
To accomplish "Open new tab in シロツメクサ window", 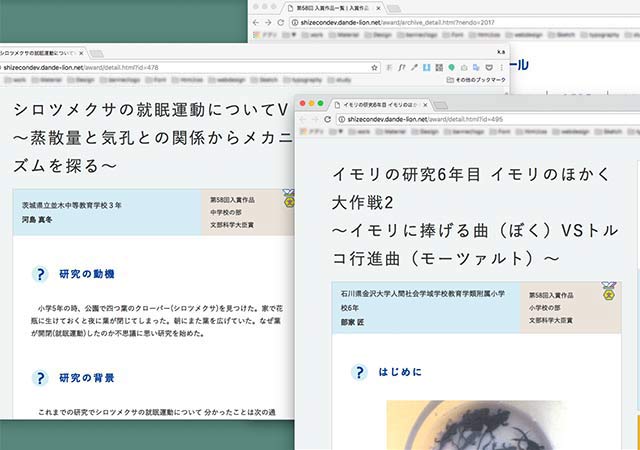I will [x=96, y=54].
